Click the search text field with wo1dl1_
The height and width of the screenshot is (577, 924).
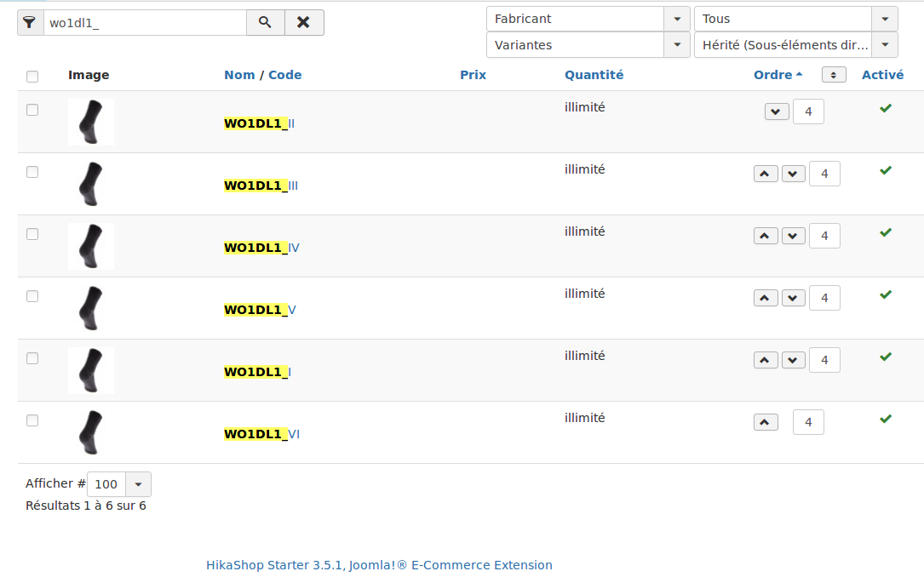click(x=145, y=23)
